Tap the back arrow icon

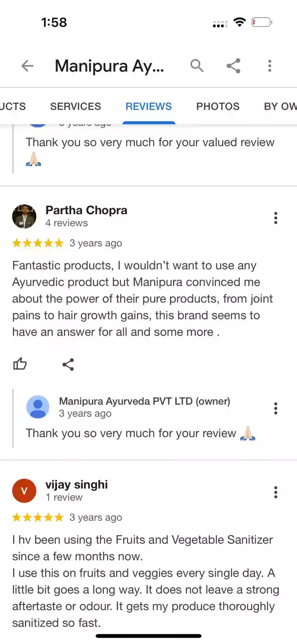pyautogui.click(x=27, y=66)
